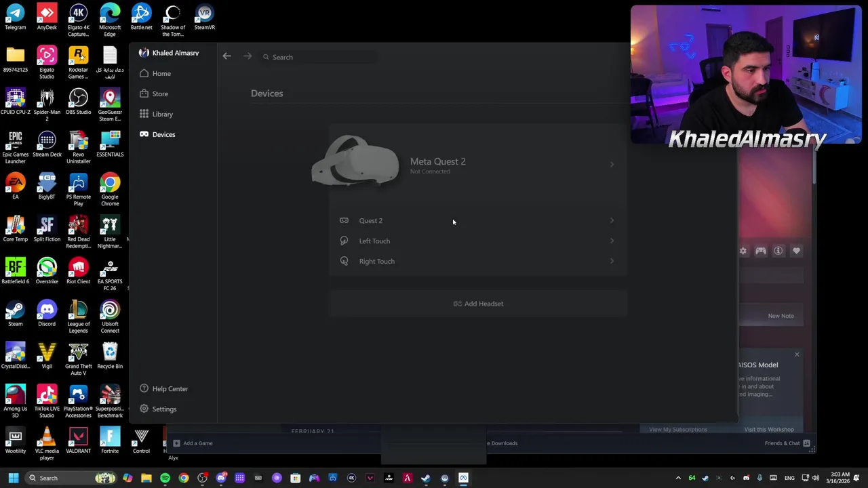Show hidden system tray icons
This screenshot has height=488, width=868.
(678, 478)
